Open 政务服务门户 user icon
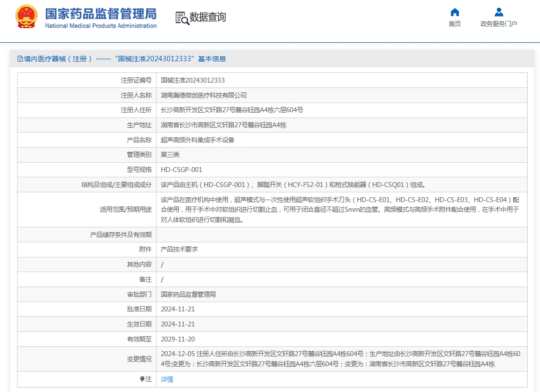This screenshot has width=540, height=392. pyautogui.click(x=499, y=13)
